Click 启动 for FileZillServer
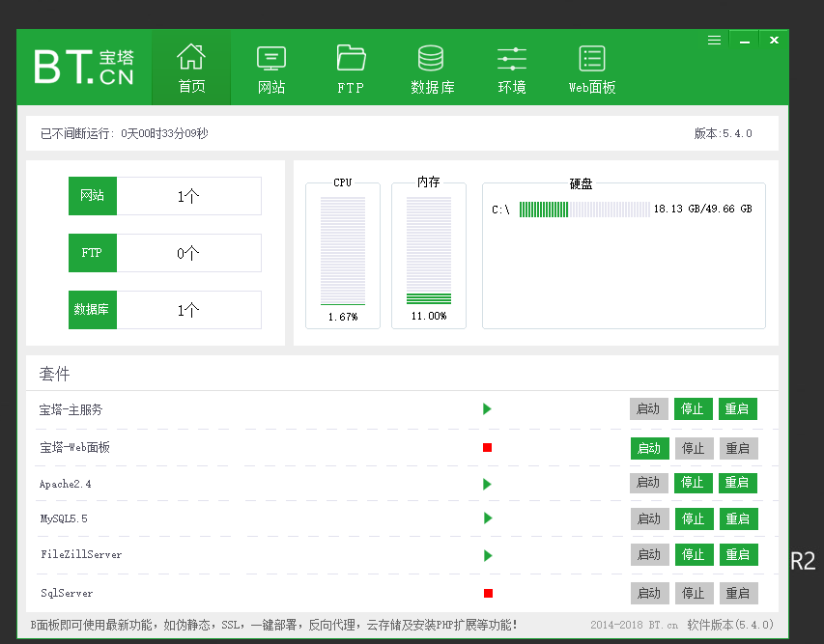This screenshot has width=824, height=644. click(650, 555)
